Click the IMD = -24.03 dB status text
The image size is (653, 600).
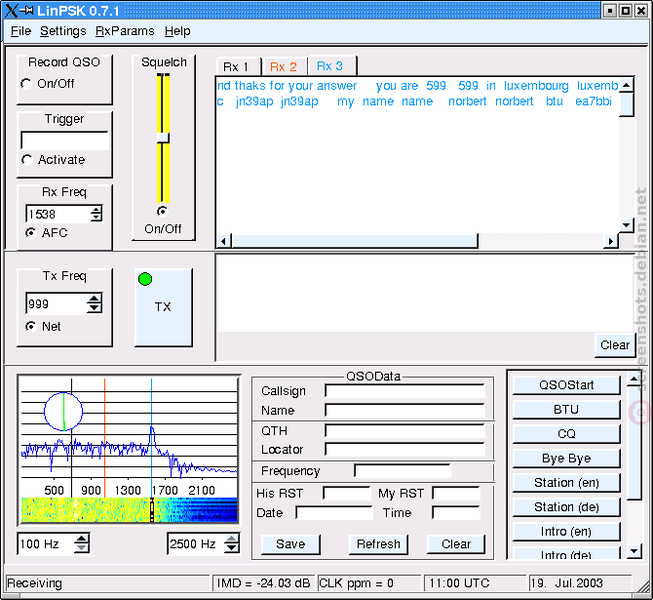tap(263, 583)
